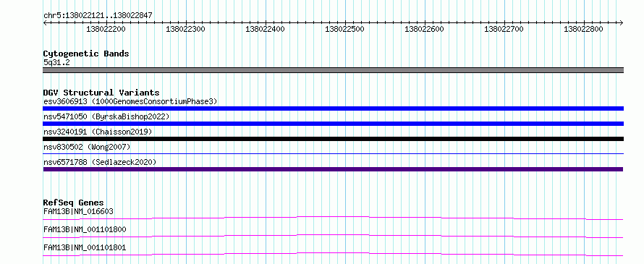Click the blue bar for esv3606913
The image size is (644, 264).
[333, 108]
